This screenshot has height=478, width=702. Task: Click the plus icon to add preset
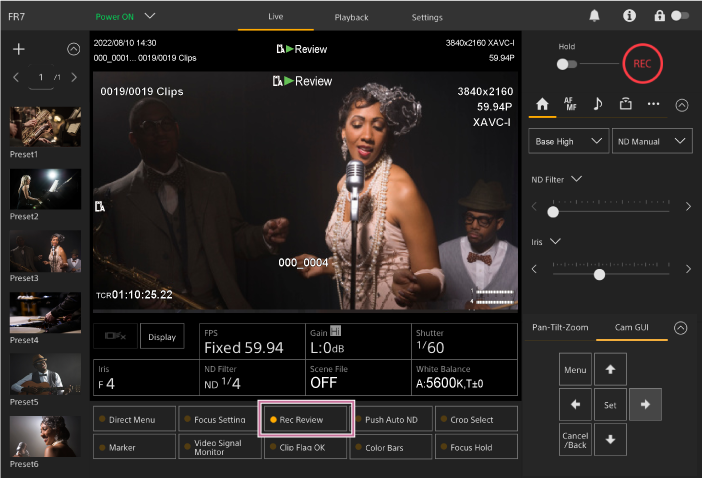point(18,49)
